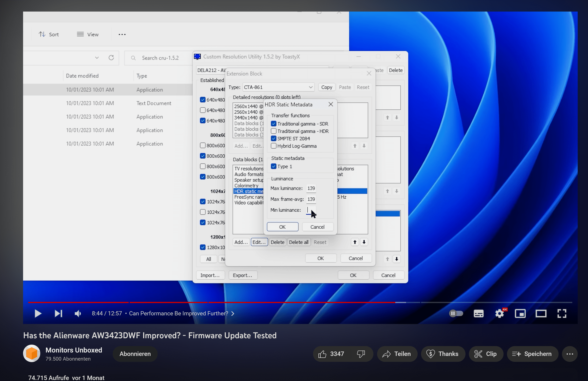Viewport: 588px width, 381px height.
Task: Click All under established resolutions
Action: 208,259
